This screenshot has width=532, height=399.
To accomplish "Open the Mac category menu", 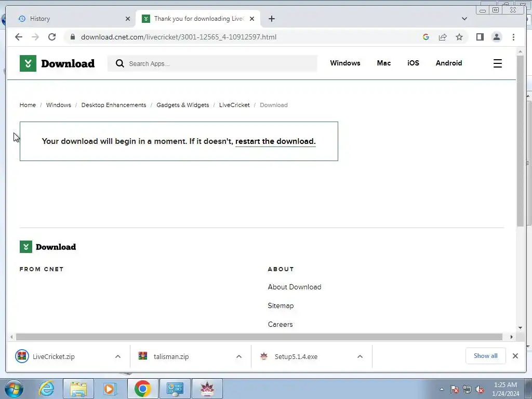I will click(x=384, y=63).
